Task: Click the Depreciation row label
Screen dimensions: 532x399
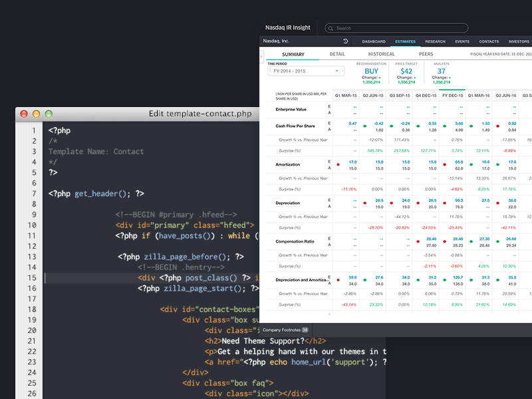Action: tap(288, 203)
